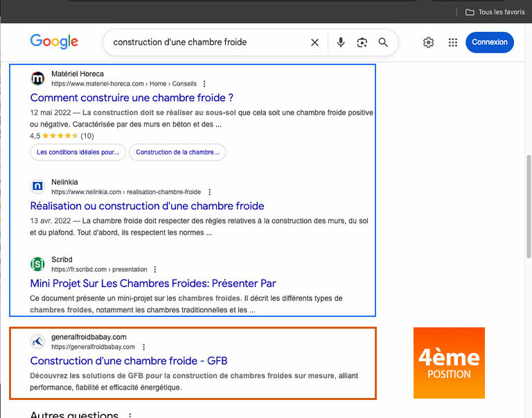Click the Connexion sign-in button
The height and width of the screenshot is (418, 532).
[x=489, y=42]
